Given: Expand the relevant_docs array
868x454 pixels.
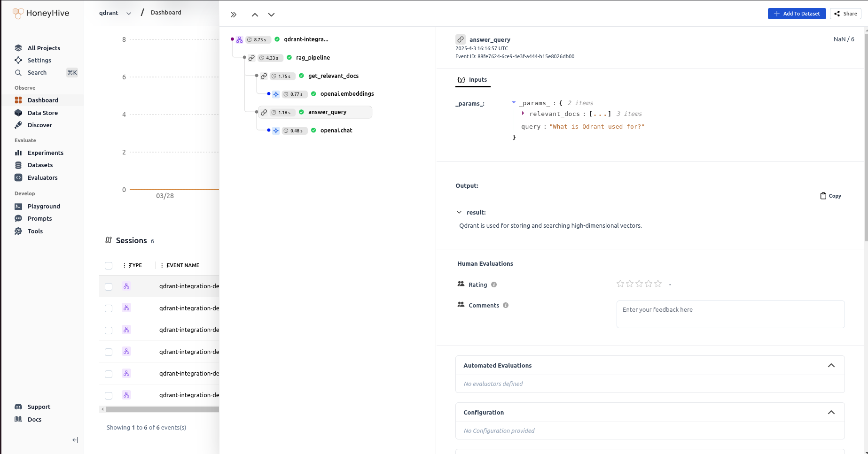Looking at the screenshot, I should [x=523, y=114].
